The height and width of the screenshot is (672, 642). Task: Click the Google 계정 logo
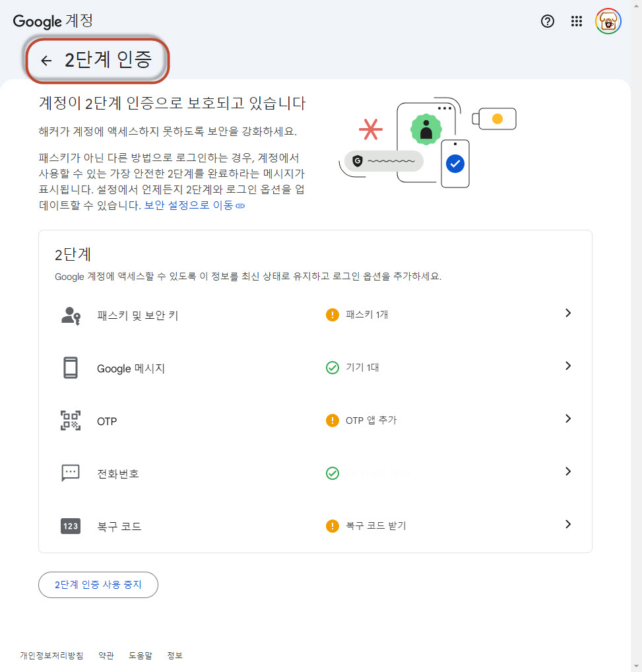53,21
